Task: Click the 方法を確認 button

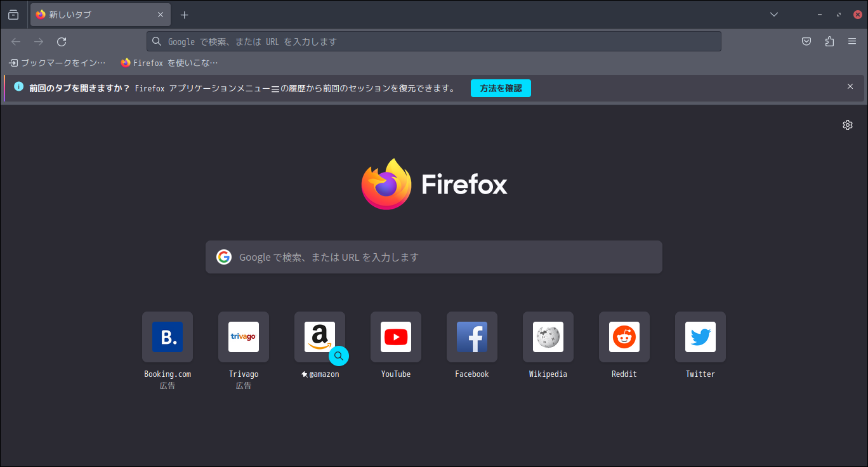Action: pyautogui.click(x=501, y=88)
